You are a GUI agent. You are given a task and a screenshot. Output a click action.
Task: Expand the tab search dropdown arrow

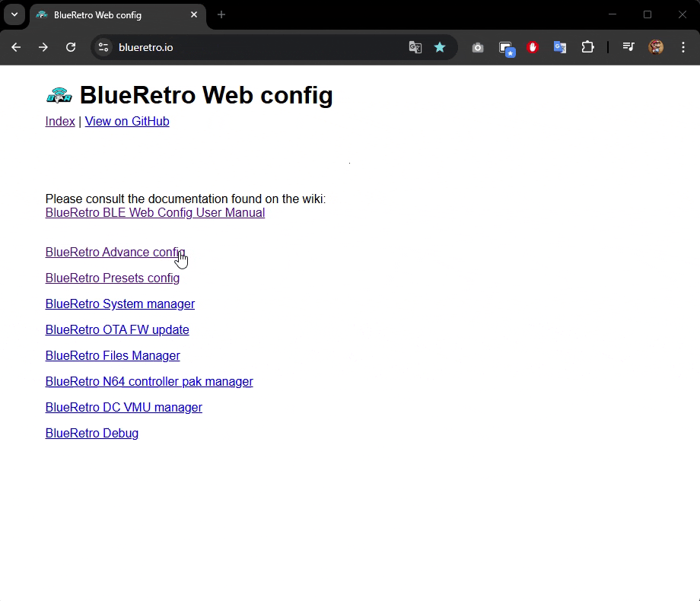coord(14,14)
